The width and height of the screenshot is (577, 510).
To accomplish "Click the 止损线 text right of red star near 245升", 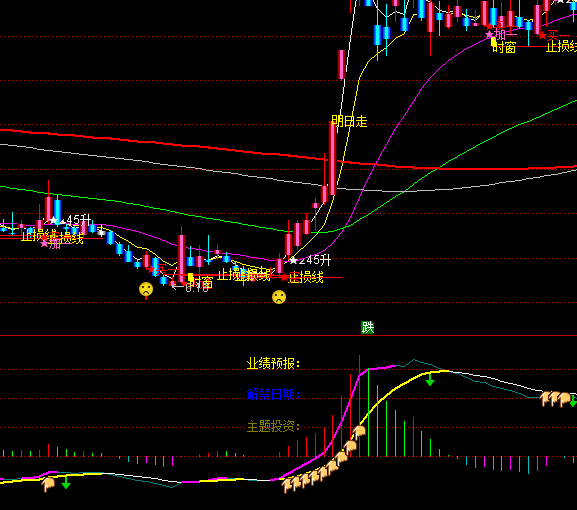I will pyautogui.click(x=306, y=277).
